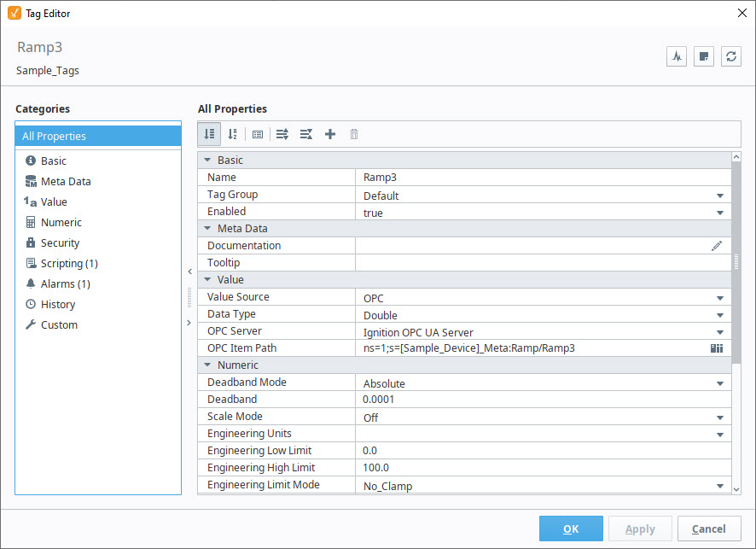
Task: Select the Security category label
Action: click(x=60, y=242)
